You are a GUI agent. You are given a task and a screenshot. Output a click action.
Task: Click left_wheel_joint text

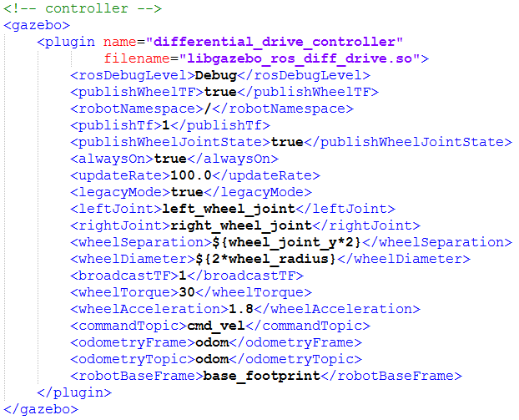(229, 209)
